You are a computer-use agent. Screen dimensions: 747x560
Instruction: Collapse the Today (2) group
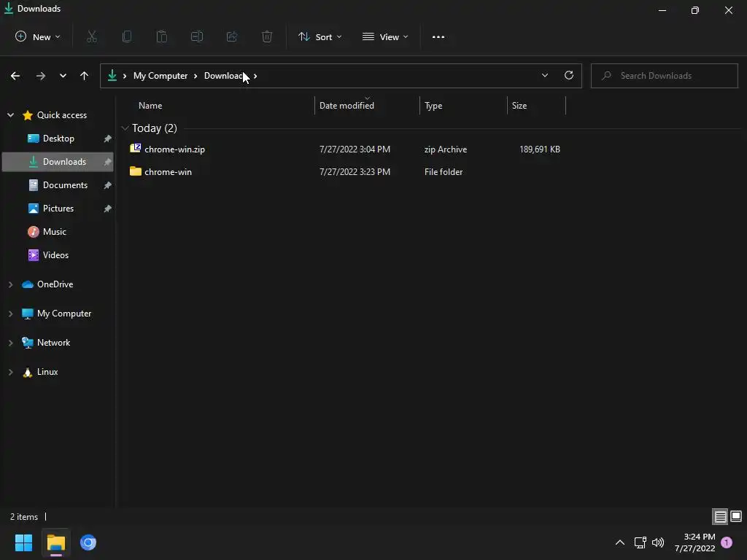coord(125,128)
